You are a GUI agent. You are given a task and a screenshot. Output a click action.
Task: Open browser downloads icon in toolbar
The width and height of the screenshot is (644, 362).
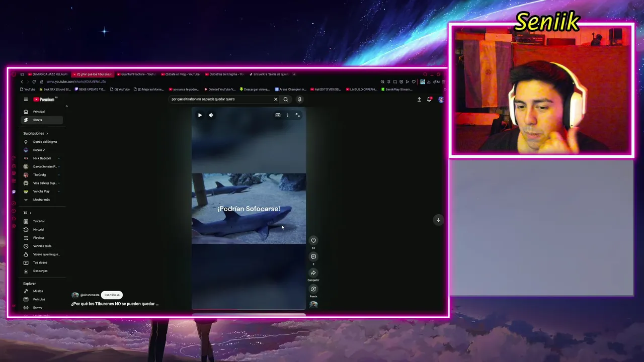point(429,82)
